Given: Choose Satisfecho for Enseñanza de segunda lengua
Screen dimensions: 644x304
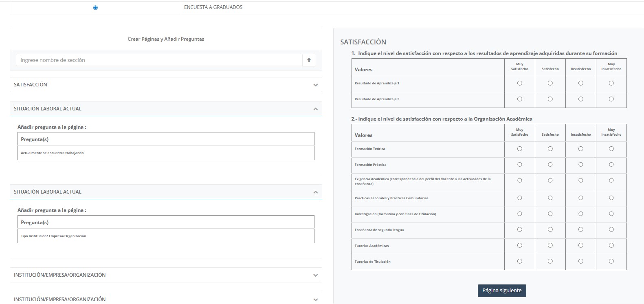Looking at the screenshot, I should click(550, 230).
